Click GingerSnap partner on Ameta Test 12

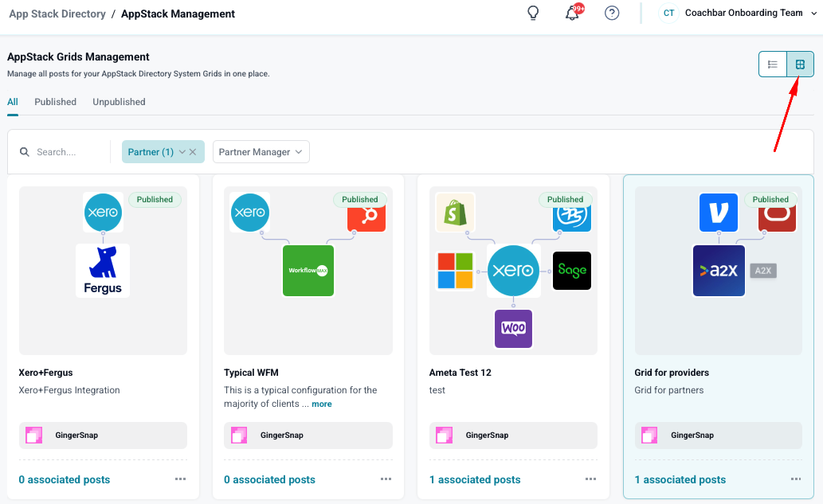pos(513,436)
